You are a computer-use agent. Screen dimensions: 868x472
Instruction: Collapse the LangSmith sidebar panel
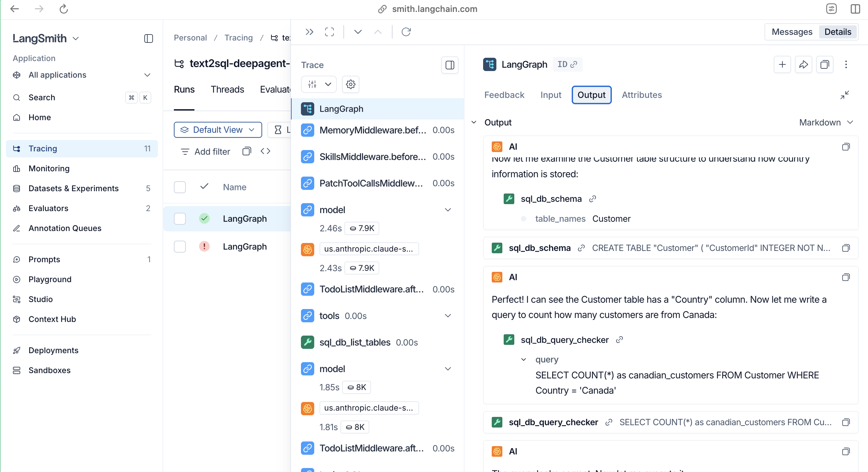149,39
